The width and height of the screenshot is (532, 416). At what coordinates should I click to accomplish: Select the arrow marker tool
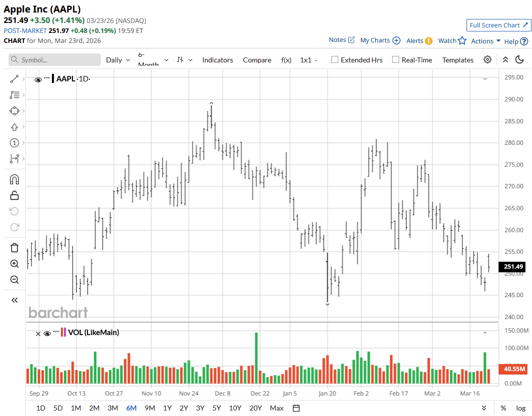tap(14, 127)
